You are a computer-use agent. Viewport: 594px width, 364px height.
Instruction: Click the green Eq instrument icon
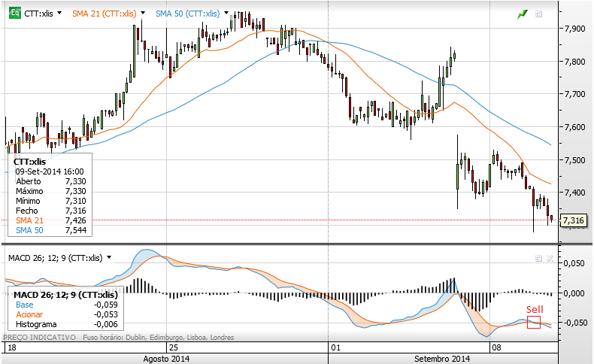pyautogui.click(x=14, y=14)
